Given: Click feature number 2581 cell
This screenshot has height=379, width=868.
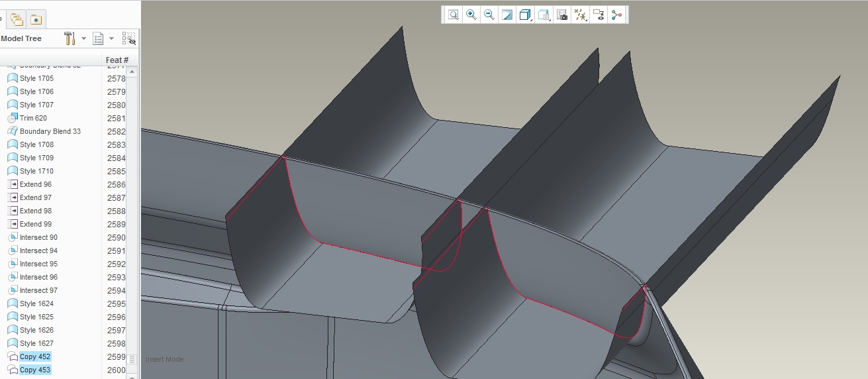Looking at the screenshot, I should coord(116,118).
